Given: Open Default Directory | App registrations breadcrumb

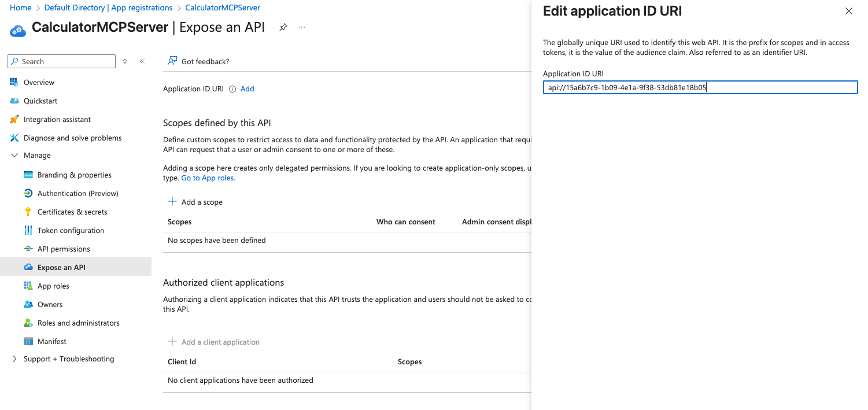Looking at the screenshot, I should point(109,8).
